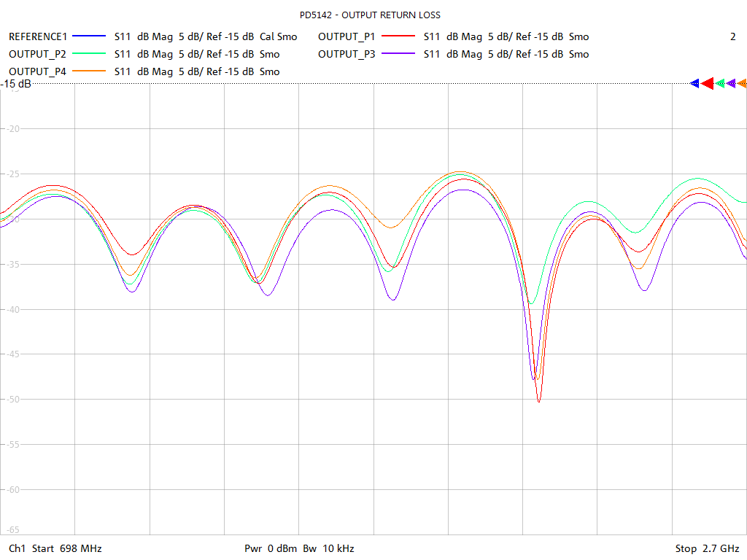Select the large red reference position marker

708,84
